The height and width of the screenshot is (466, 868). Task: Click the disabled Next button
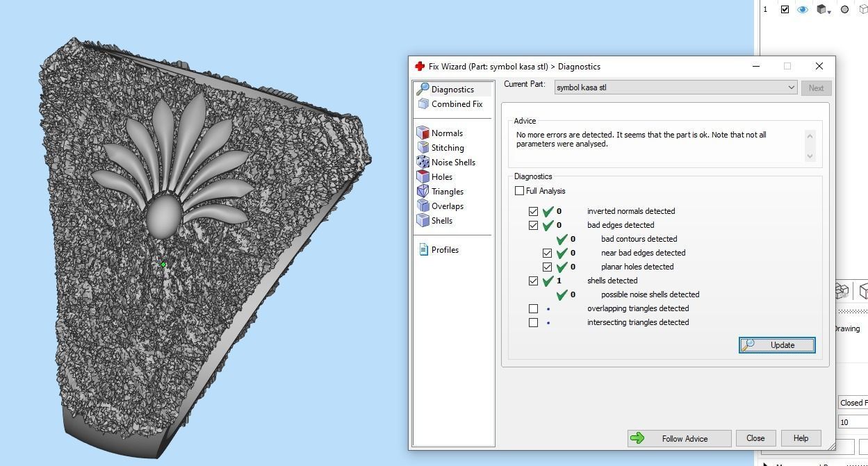(816, 88)
